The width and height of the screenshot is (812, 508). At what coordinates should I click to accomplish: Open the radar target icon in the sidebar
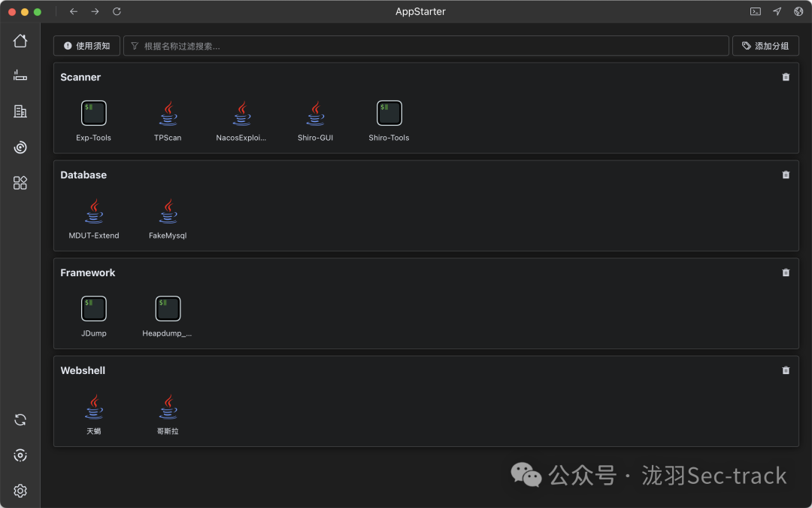(x=20, y=148)
